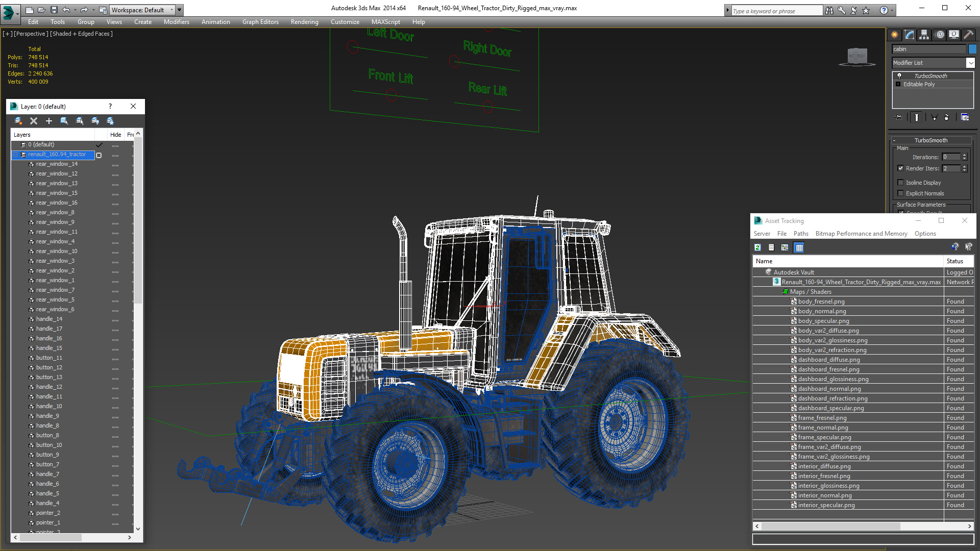Click Add Selected Objects to Layer icon

[64, 121]
